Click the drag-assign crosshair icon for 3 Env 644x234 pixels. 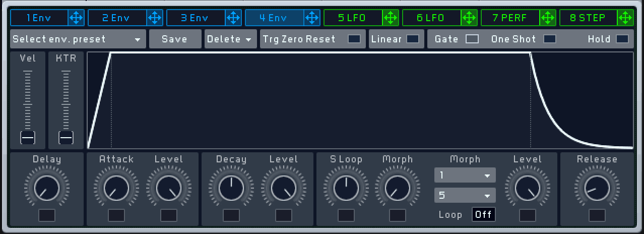point(233,18)
